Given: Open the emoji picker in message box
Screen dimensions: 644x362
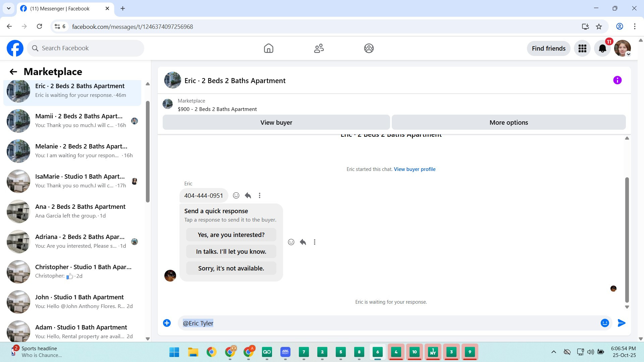Looking at the screenshot, I should pos(605,323).
